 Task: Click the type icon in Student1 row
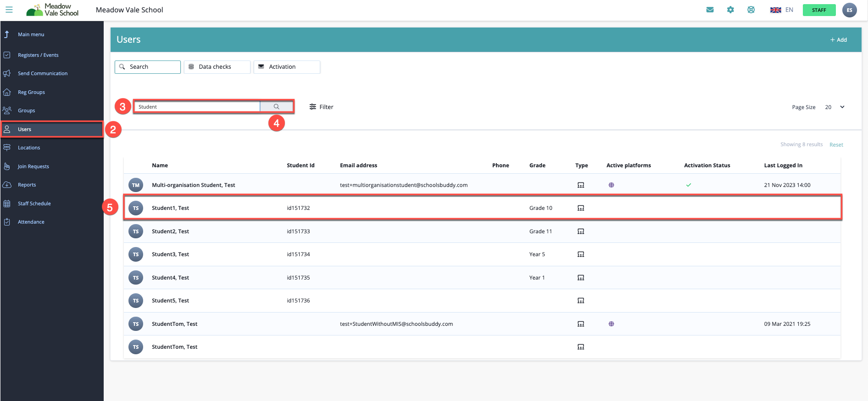click(x=581, y=208)
